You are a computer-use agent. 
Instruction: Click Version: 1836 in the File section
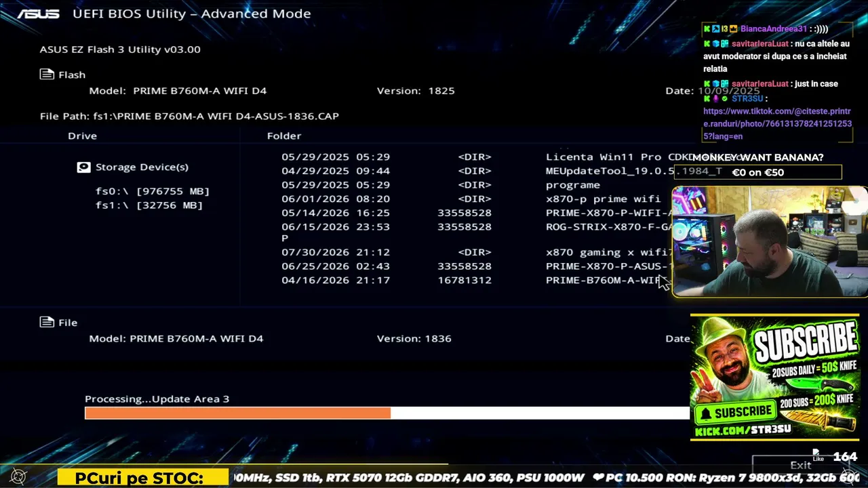(414, 338)
